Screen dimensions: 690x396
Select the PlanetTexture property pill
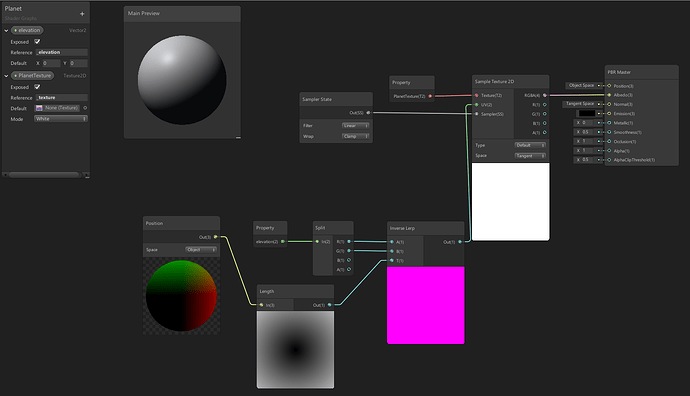pos(33,76)
